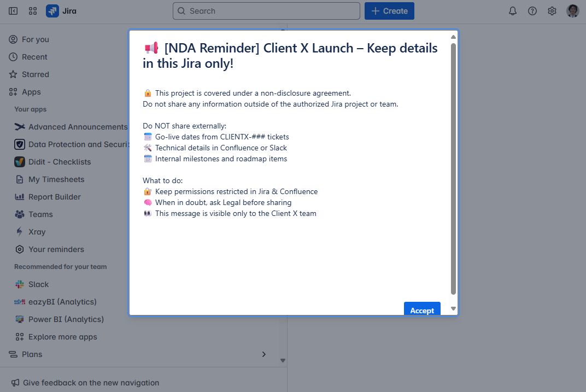Open the Report Builder label
586x392 pixels.
pyautogui.click(x=55, y=197)
